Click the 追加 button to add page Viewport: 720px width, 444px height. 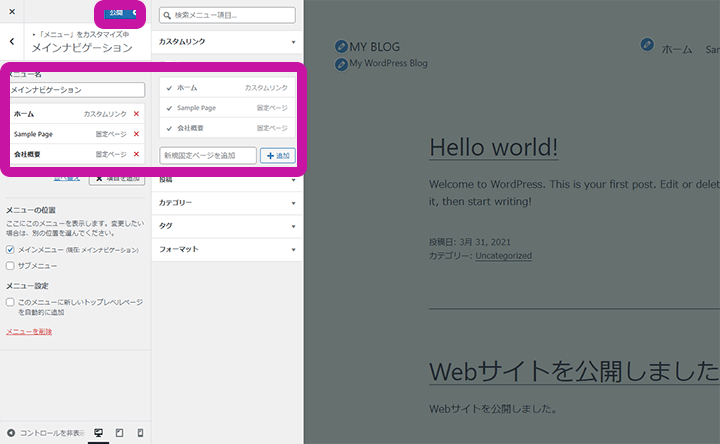pos(277,156)
